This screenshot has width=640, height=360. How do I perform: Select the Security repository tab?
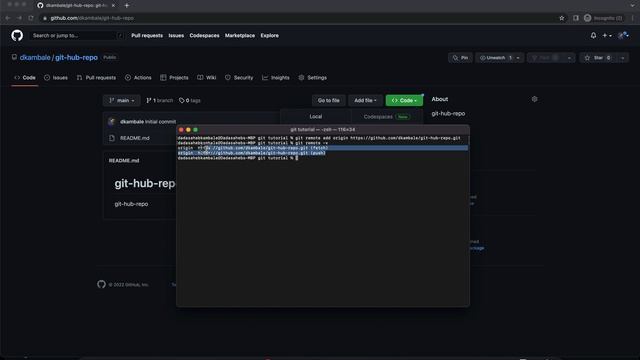pyautogui.click(x=239, y=78)
